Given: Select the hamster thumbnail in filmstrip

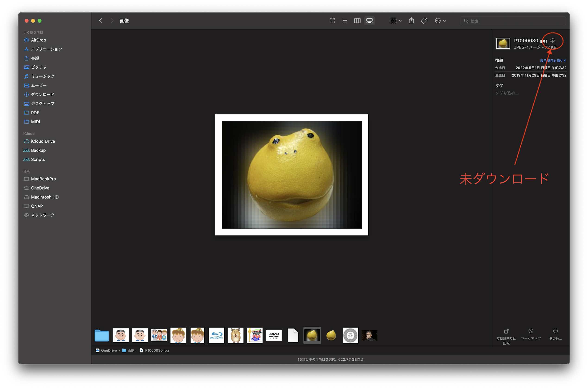Looking at the screenshot, I should pos(235,336).
